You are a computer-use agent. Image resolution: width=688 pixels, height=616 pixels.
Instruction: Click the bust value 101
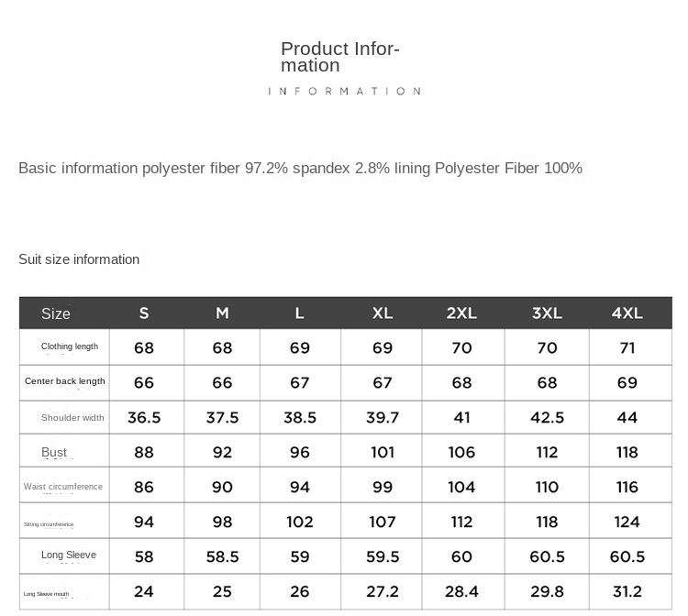click(x=383, y=453)
